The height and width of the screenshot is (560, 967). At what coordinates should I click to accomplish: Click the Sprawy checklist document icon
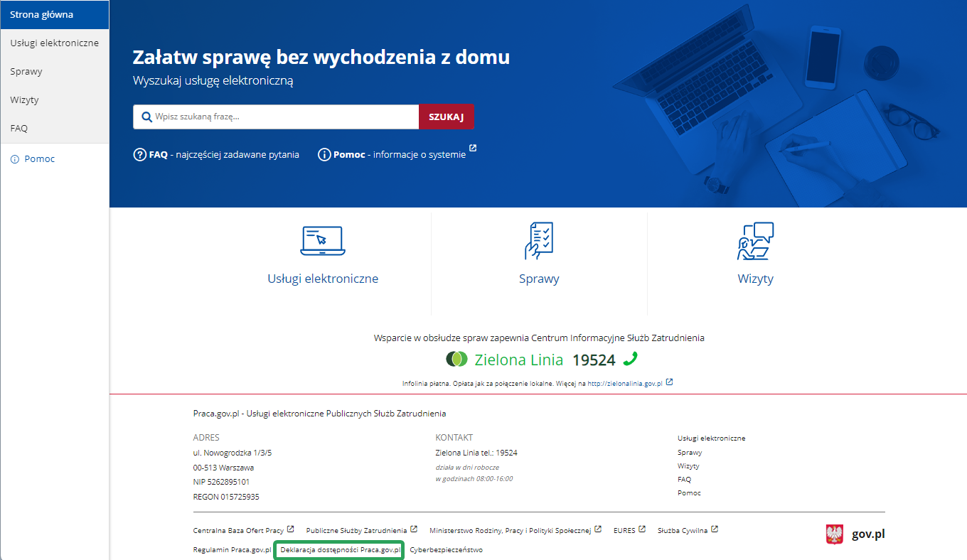point(539,241)
